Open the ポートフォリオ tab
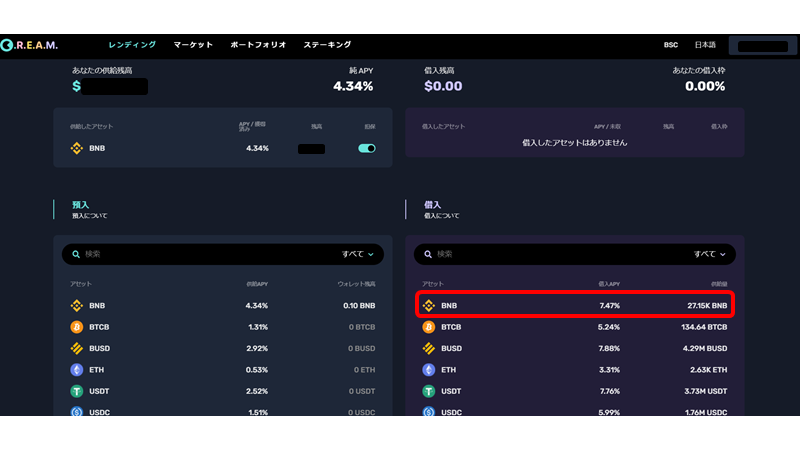This screenshot has width=800, height=450. (258, 45)
